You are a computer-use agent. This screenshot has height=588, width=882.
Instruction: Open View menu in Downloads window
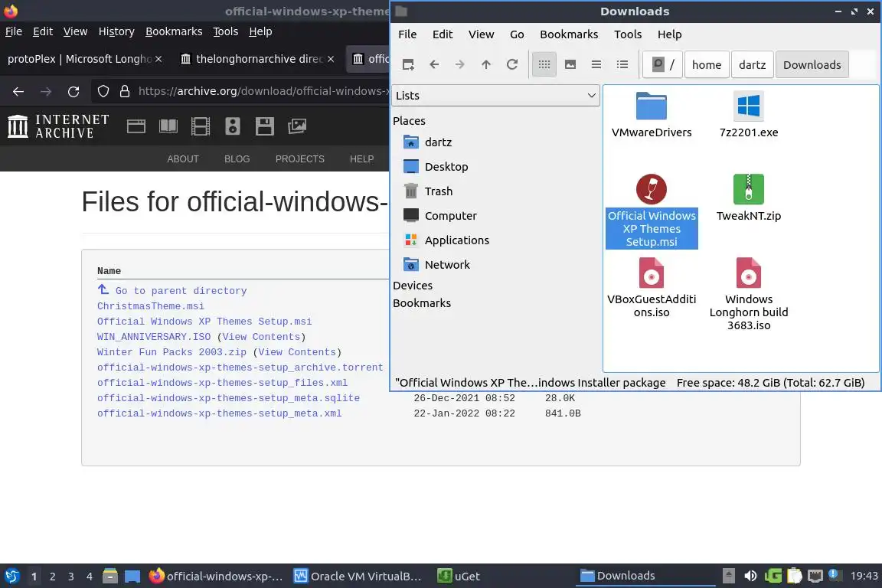coord(481,34)
